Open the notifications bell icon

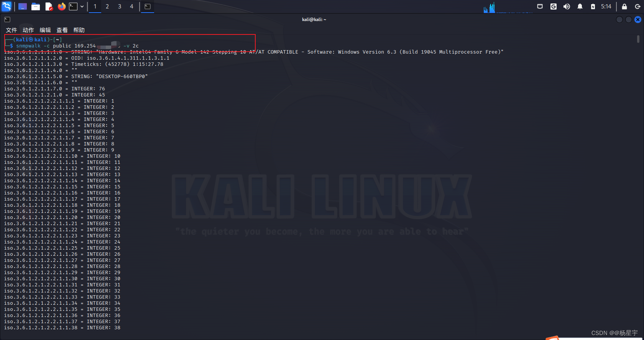coord(580,7)
